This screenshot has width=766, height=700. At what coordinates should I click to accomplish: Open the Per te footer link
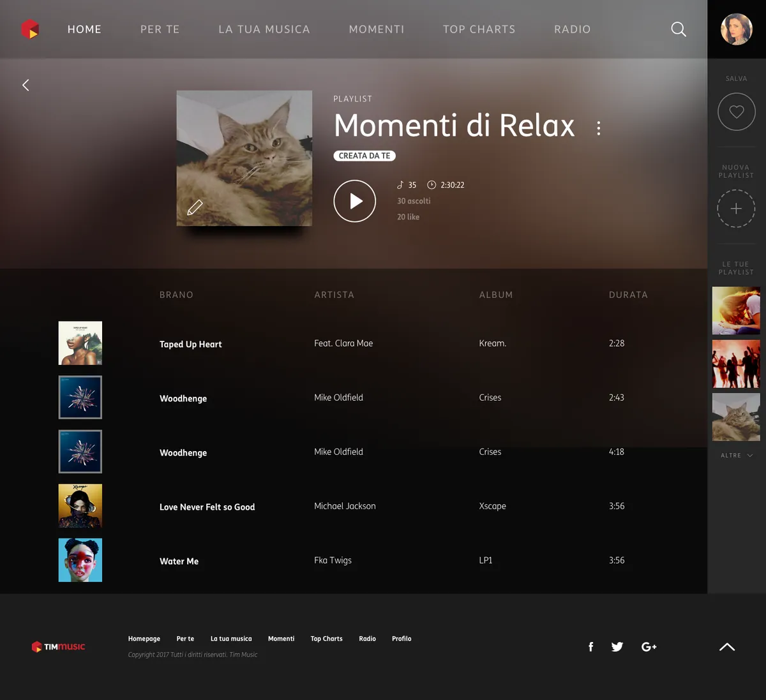click(185, 639)
